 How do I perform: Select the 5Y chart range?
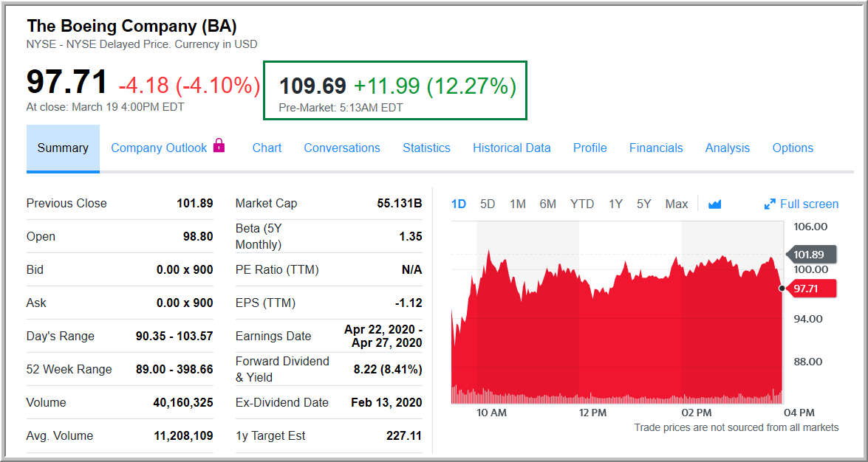point(644,204)
